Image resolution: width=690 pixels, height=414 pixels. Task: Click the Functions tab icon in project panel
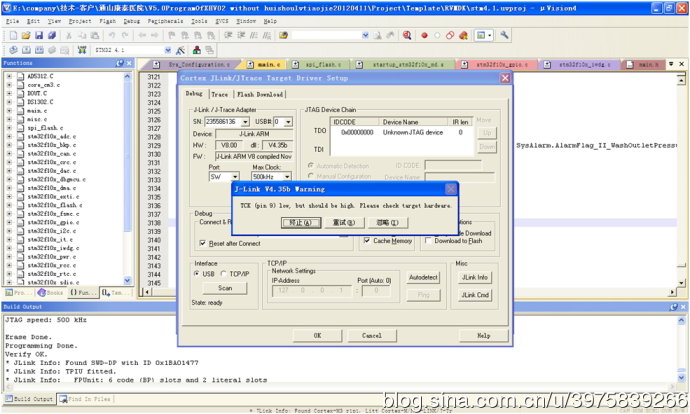pyautogui.click(x=72, y=293)
